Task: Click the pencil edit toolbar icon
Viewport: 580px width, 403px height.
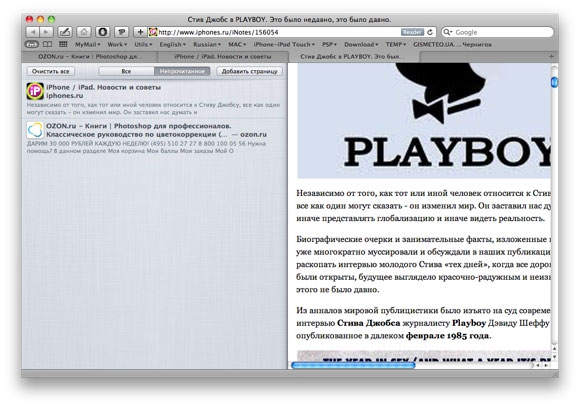Action: click(x=65, y=32)
